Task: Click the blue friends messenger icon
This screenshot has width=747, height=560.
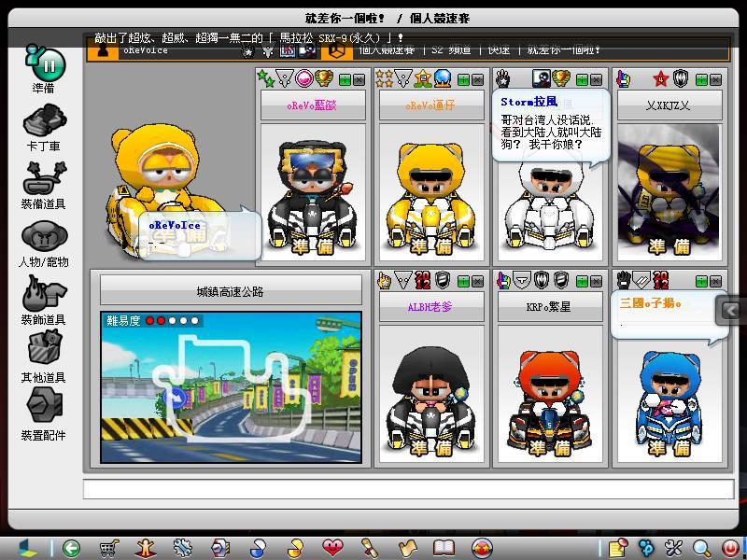Action: (x=645, y=549)
